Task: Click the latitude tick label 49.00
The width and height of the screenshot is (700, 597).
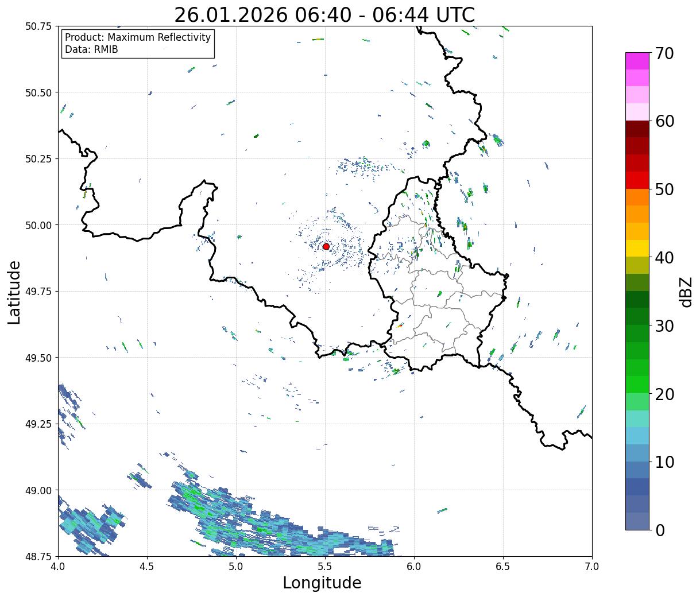Action: click(38, 490)
